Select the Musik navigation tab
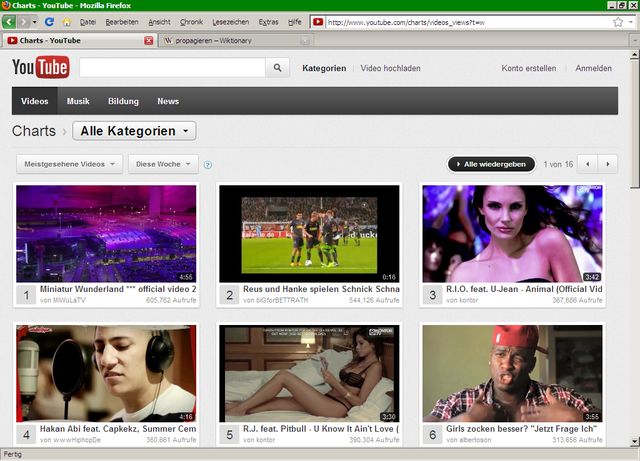640x461 pixels. pyautogui.click(x=78, y=101)
